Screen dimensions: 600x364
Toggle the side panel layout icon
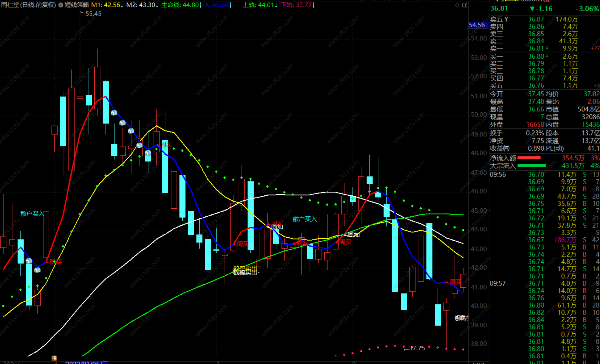[464, 5]
